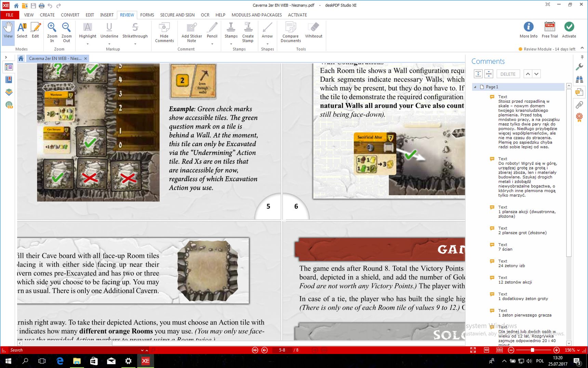Open the attachments paperclip panel
588x368 pixels.
pos(579,104)
